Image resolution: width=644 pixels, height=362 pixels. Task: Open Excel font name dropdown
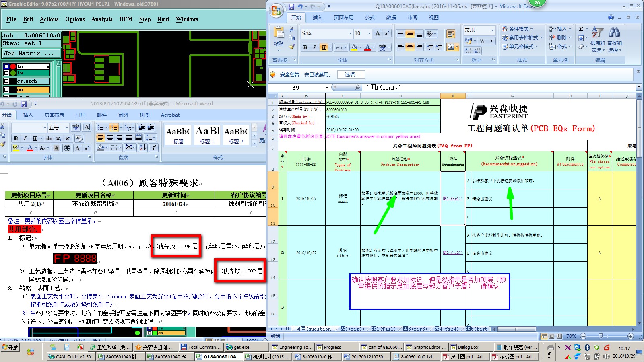pyautogui.click(x=351, y=33)
